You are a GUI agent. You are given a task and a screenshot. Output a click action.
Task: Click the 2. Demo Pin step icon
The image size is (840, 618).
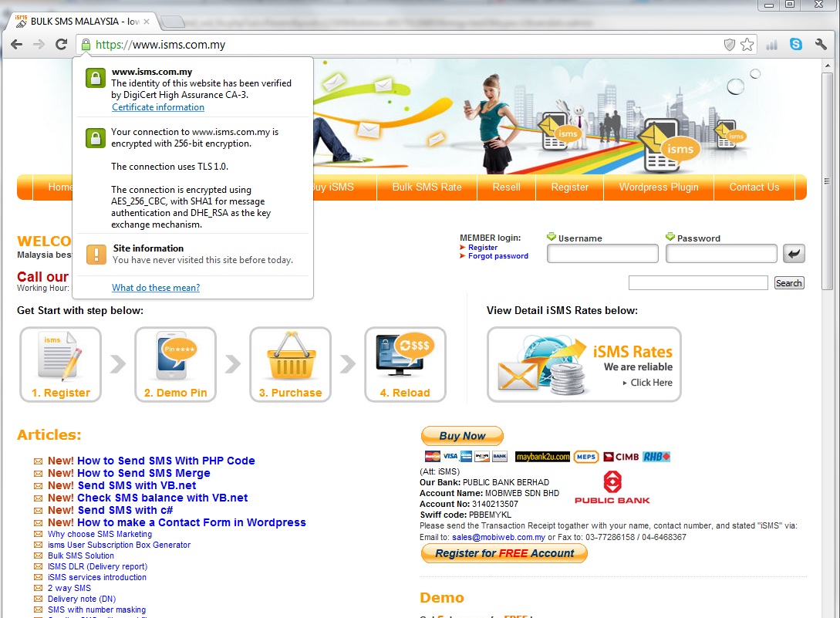tap(175, 364)
